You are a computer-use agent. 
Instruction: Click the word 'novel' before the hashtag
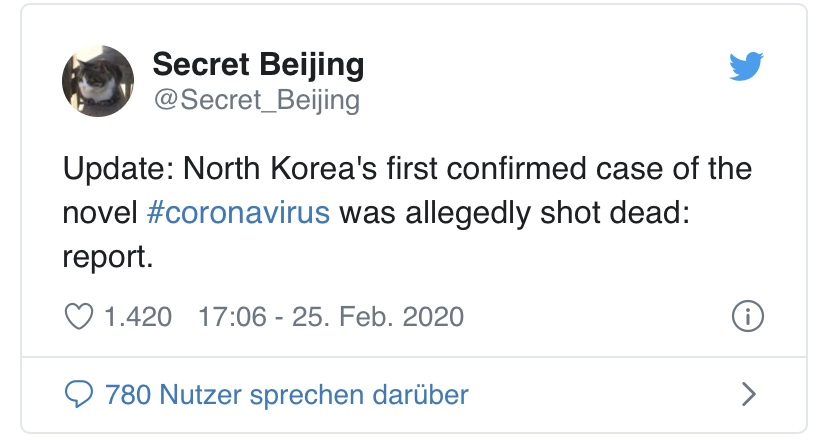tap(100, 213)
